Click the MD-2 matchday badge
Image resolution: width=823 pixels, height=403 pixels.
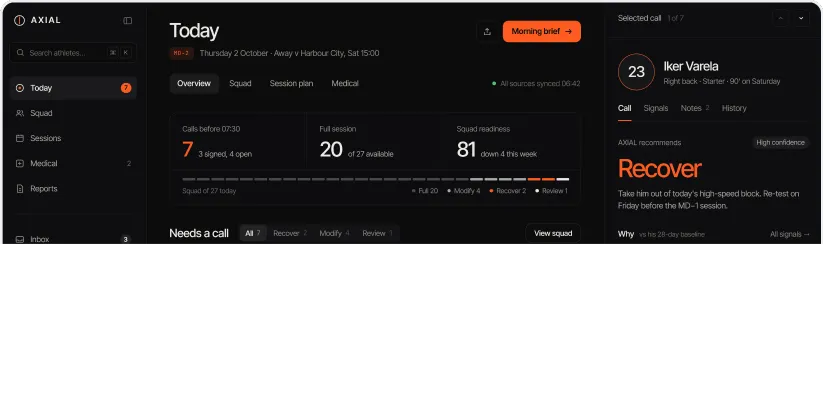(182, 53)
